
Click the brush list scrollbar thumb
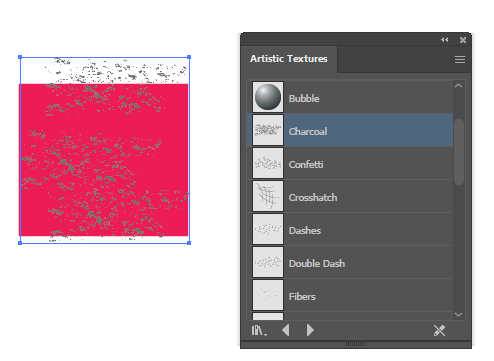click(x=459, y=152)
